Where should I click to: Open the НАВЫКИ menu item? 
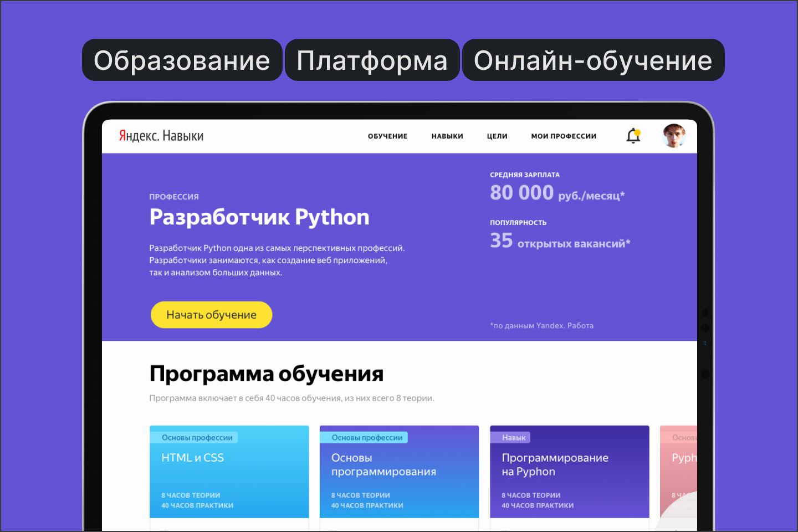[447, 136]
